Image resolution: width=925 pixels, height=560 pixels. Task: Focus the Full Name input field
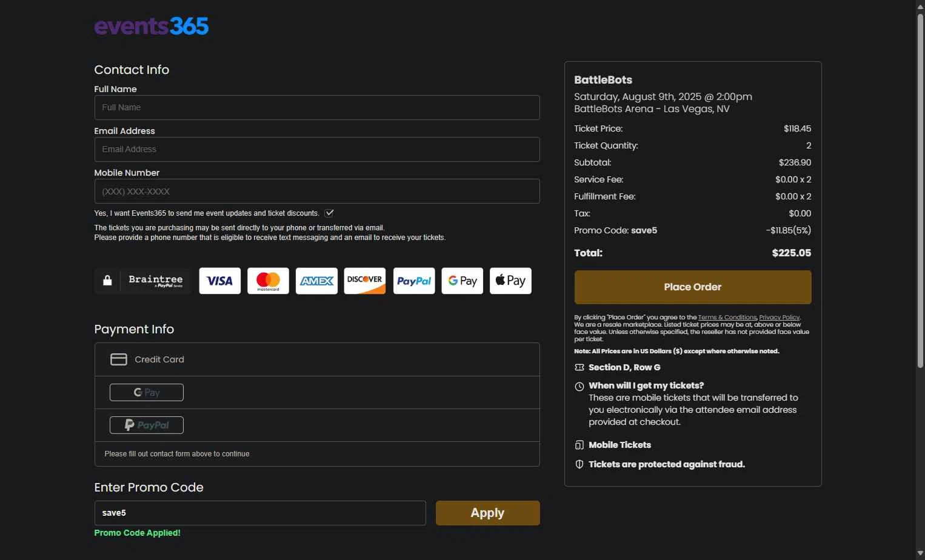[317, 107]
